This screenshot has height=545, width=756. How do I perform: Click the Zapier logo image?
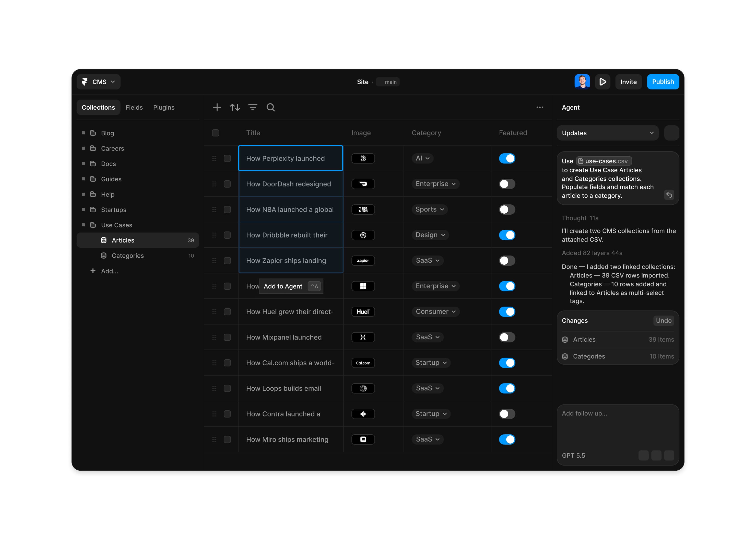point(363,261)
